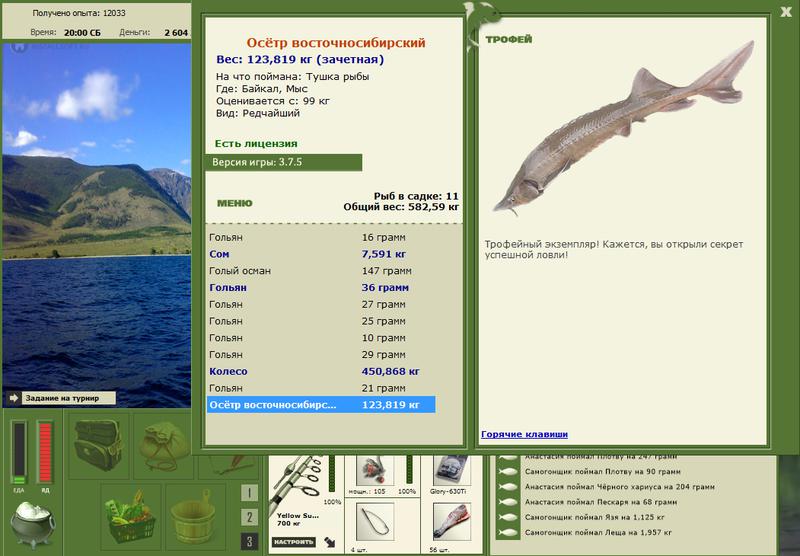The width and height of the screenshot is (800, 556).
Task: Click the НАСТРОИТЬ tackle setup button
Action: tap(293, 542)
